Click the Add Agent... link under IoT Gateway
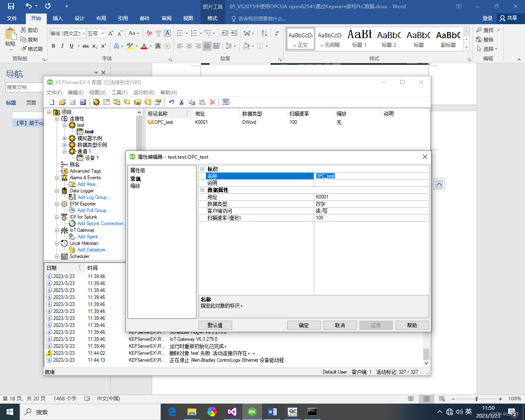Screen dimensions: 525x420 tap(89, 237)
